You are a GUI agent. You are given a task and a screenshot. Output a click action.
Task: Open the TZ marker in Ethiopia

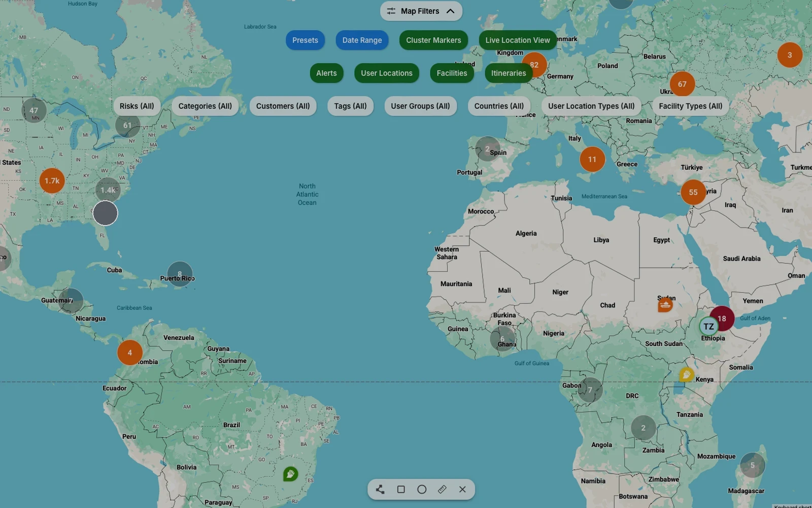[708, 327]
